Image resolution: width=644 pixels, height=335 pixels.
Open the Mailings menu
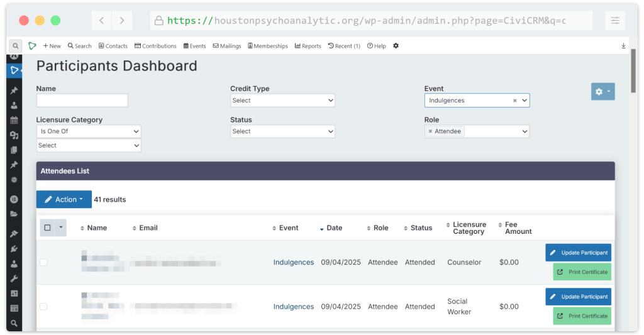226,46
